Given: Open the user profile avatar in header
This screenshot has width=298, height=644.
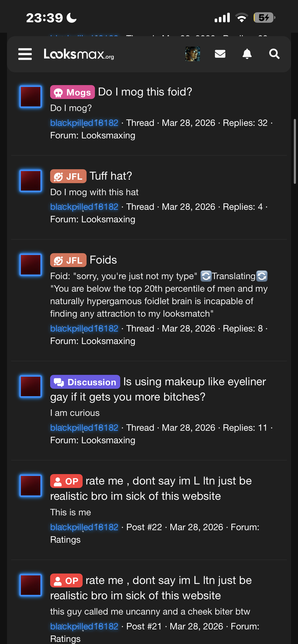Looking at the screenshot, I should point(192,54).
